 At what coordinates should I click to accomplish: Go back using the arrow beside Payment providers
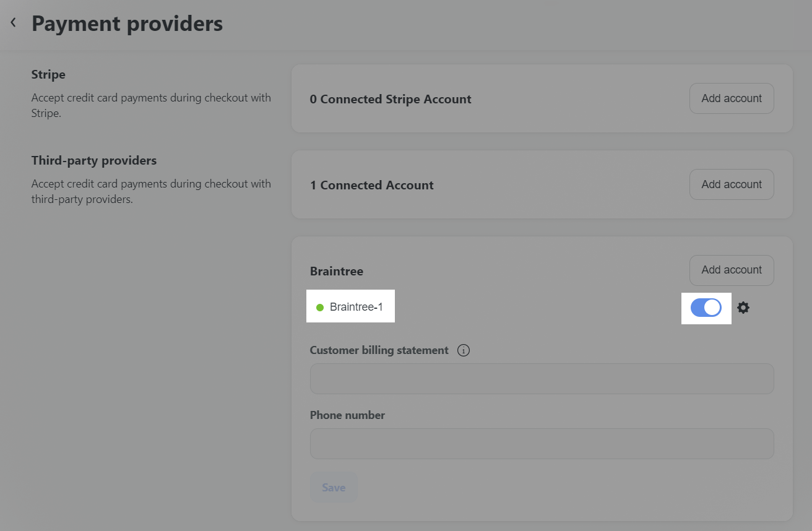pyautogui.click(x=13, y=23)
